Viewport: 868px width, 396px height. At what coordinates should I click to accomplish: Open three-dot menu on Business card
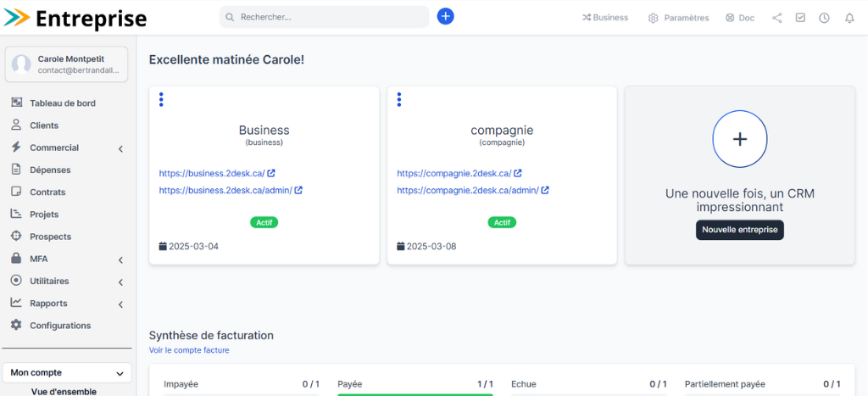click(x=161, y=100)
